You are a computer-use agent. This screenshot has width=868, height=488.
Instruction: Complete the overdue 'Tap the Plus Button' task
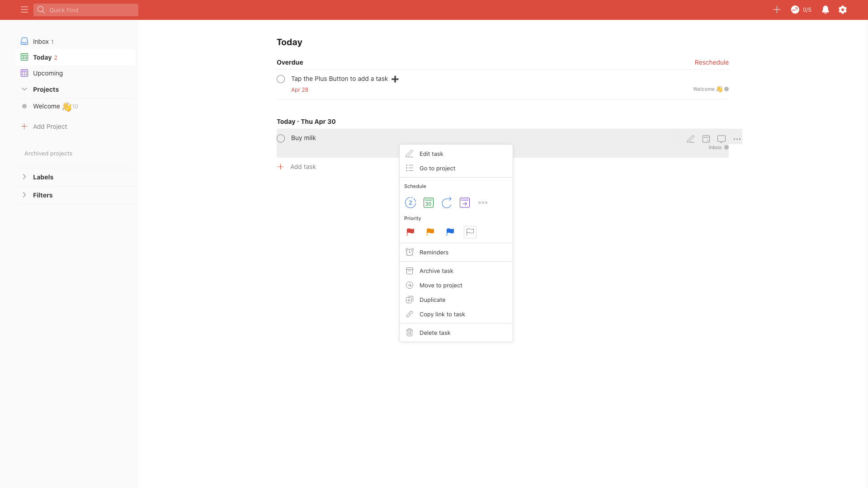pyautogui.click(x=280, y=79)
